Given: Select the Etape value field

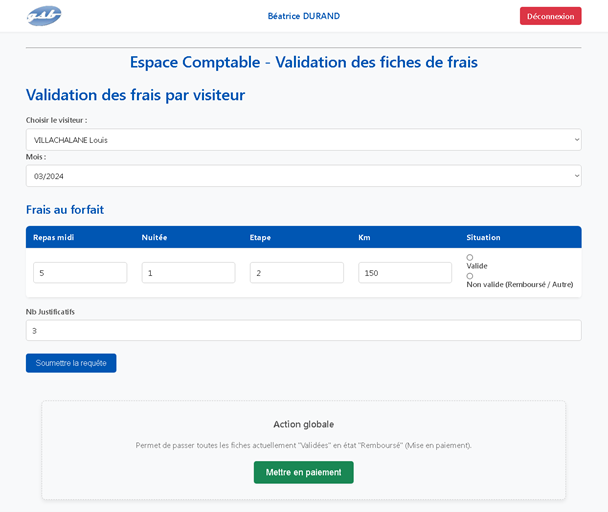Looking at the screenshot, I should click(296, 273).
